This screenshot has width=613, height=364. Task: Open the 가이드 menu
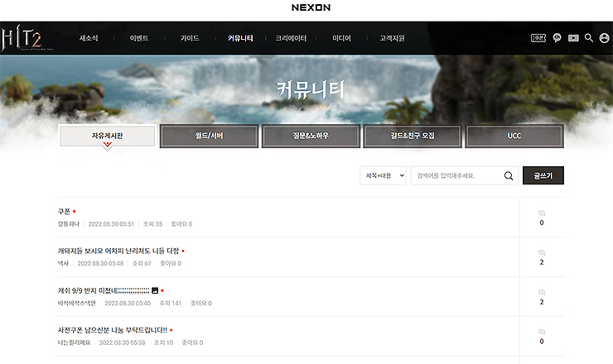pyautogui.click(x=190, y=38)
